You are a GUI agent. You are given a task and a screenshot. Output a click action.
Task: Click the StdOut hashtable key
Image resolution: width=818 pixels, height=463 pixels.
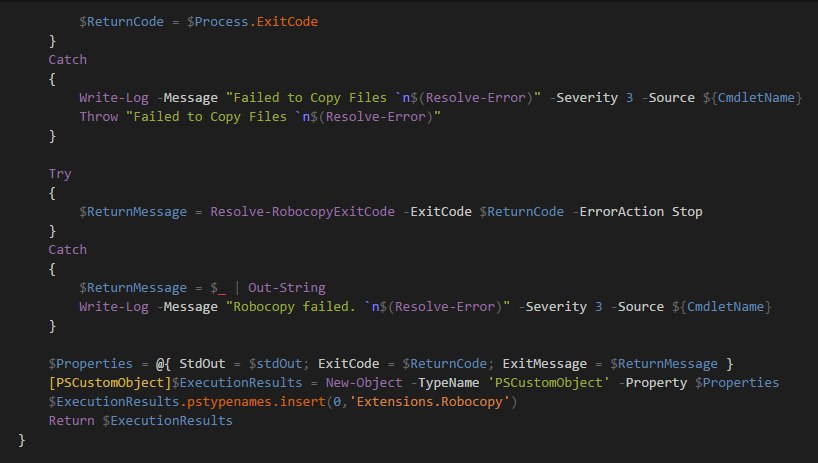[x=202, y=363]
